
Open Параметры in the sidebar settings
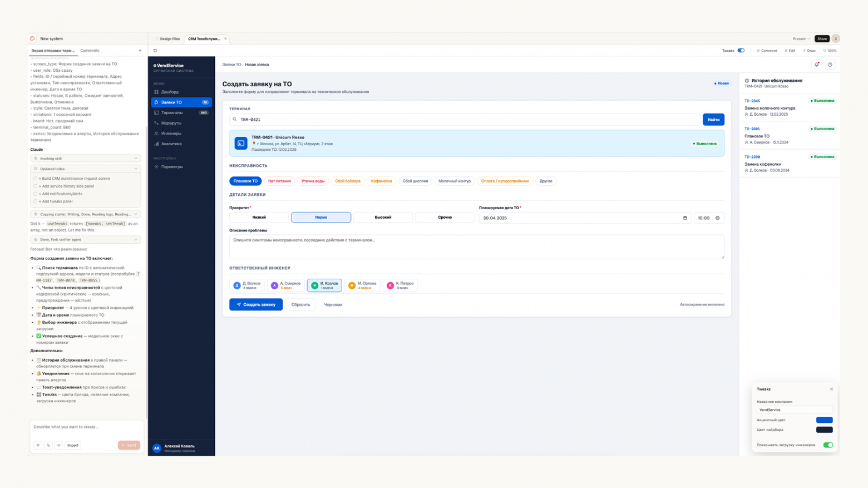point(181,166)
